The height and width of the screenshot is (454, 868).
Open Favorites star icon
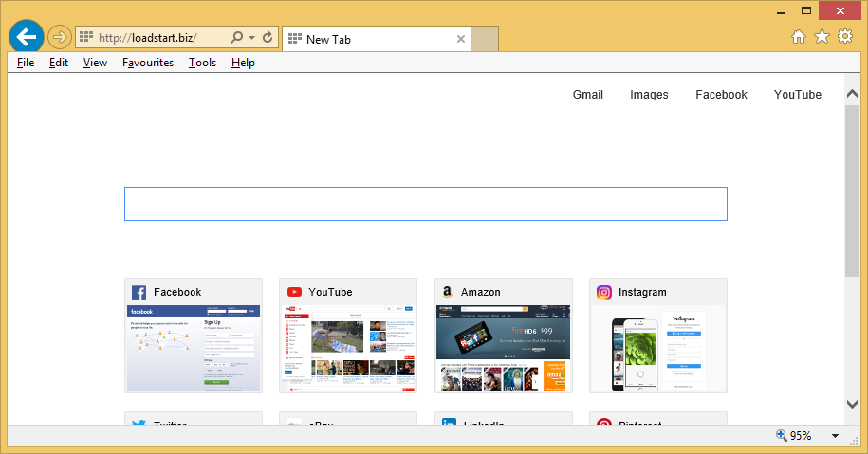(x=822, y=37)
